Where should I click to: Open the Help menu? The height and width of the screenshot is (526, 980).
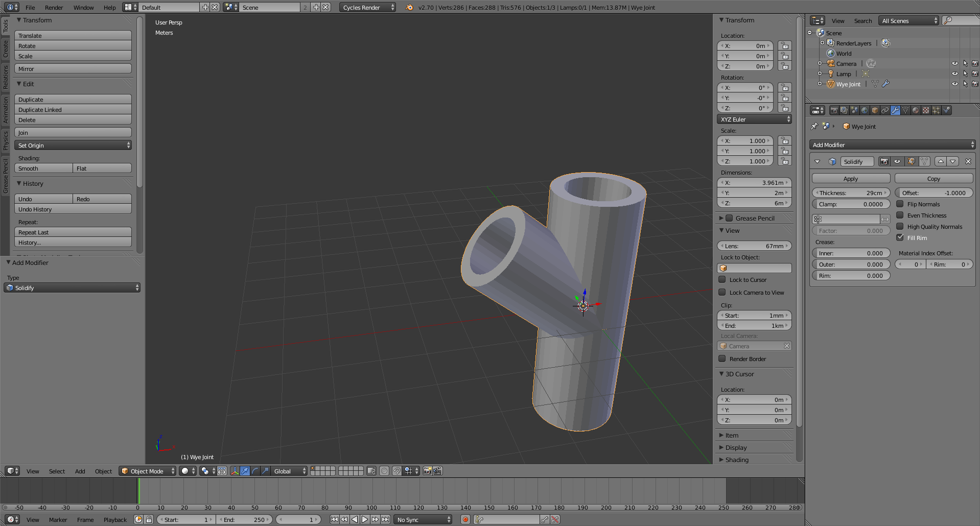(x=110, y=7)
